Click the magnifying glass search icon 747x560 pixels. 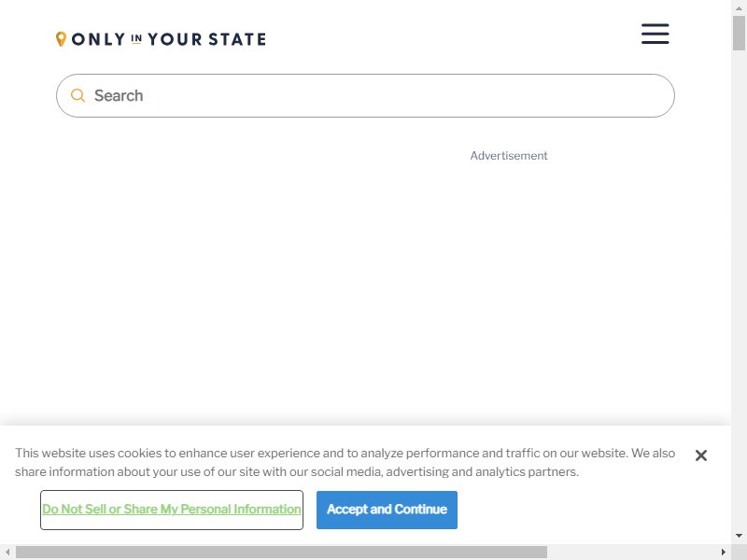(78, 96)
